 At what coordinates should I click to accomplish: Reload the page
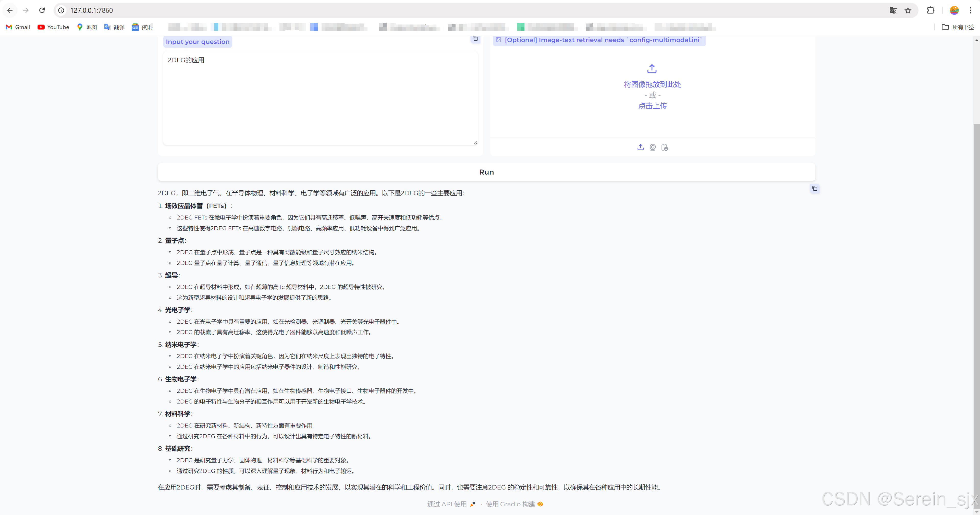(42, 10)
